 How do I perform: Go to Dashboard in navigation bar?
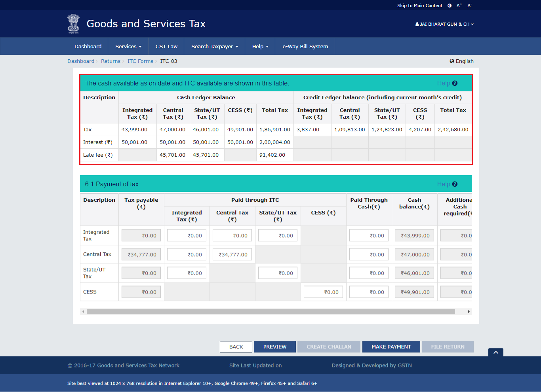88,46
